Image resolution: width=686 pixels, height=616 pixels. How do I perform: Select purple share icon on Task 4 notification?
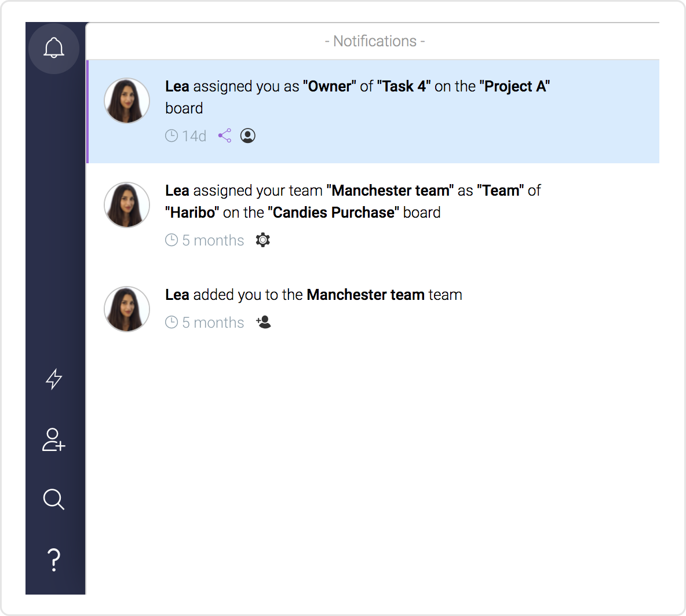225,135
